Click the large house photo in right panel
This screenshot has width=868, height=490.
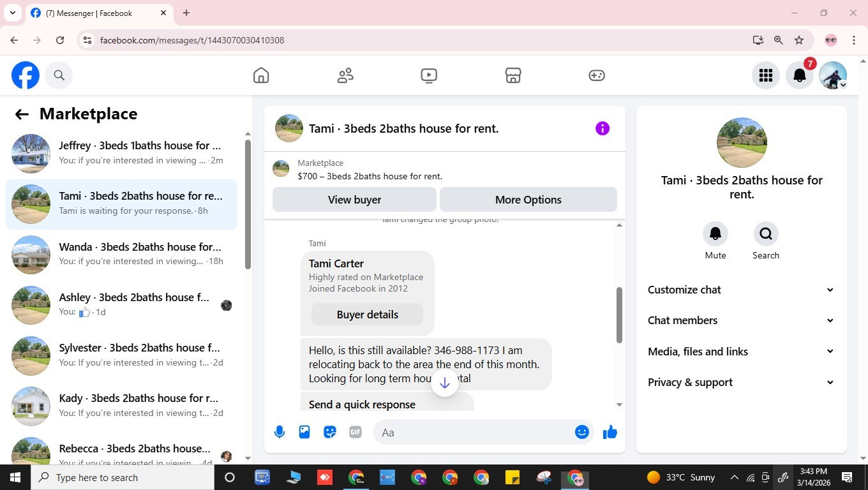click(742, 142)
